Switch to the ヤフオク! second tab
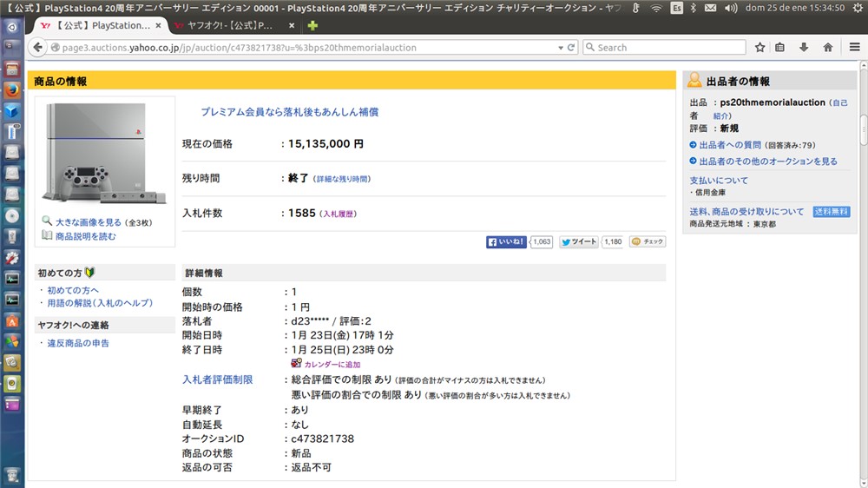868x488 pixels. 230,25
